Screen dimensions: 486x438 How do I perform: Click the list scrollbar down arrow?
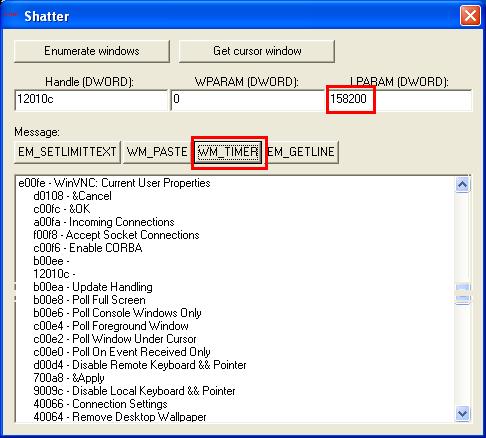pos(462,414)
